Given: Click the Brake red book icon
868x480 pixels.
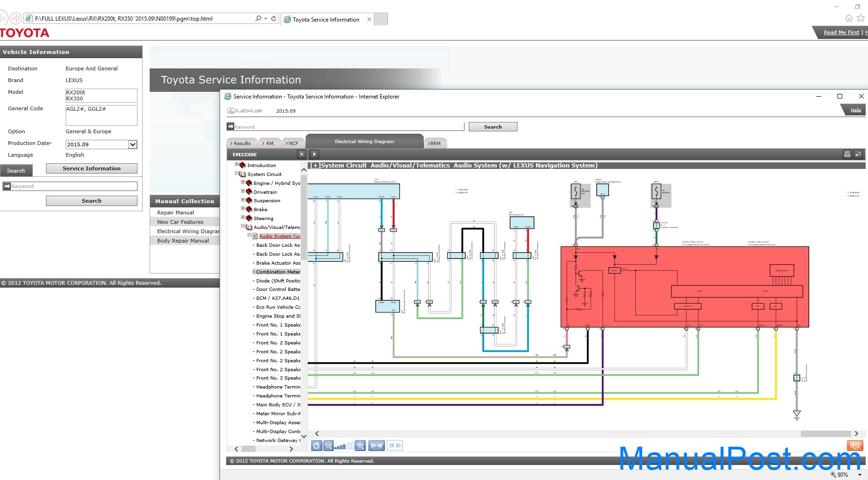Looking at the screenshot, I should (x=250, y=209).
